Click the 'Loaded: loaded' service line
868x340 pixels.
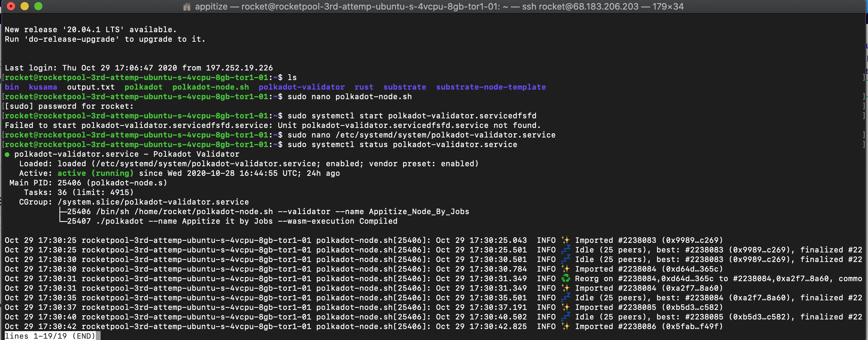pos(248,164)
